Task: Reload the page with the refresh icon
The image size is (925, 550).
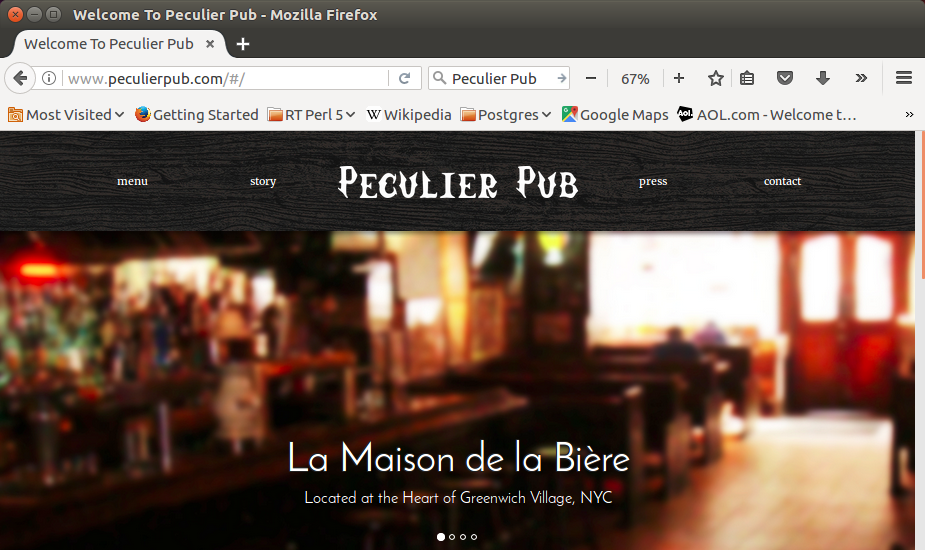Action: click(404, 78)
